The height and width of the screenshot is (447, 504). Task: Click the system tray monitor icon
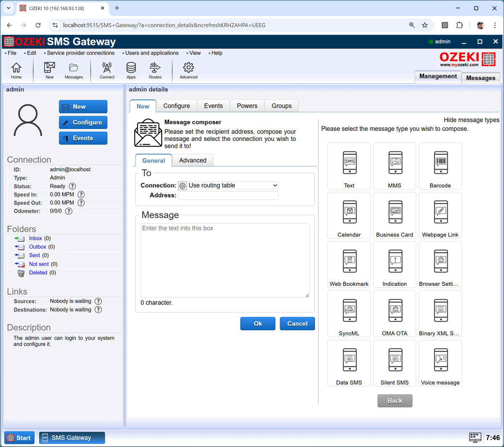pos(475,437)
